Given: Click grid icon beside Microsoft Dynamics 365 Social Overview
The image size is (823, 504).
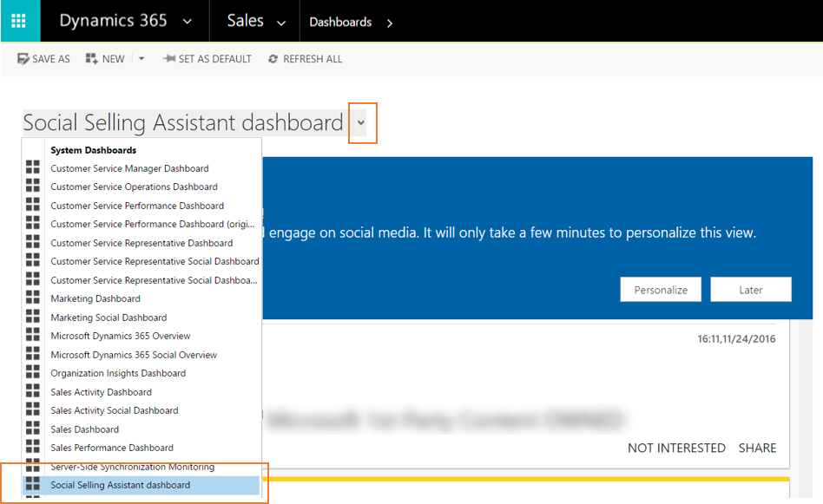Looking at the screenshot, I should pyautogui.click(x=32, y=353).
